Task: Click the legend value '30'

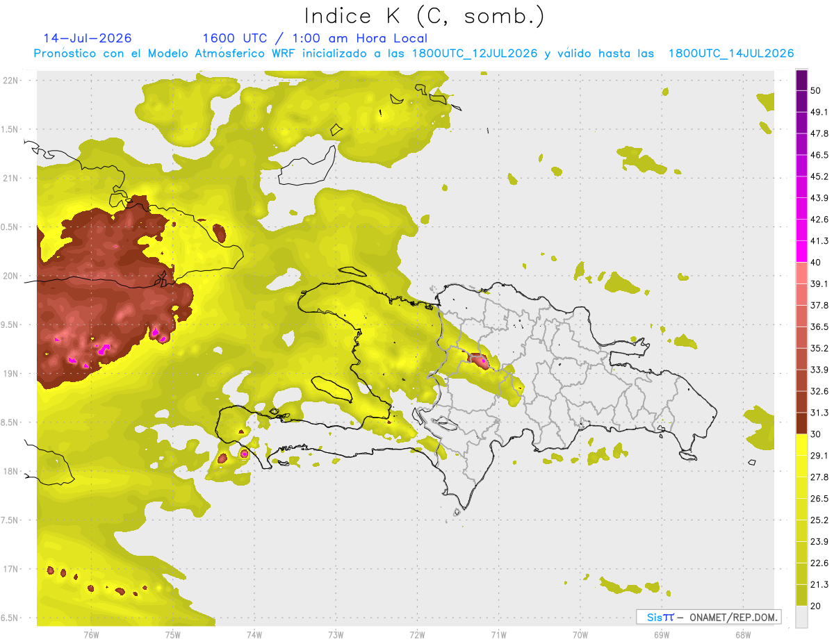Action: (816, 434)
